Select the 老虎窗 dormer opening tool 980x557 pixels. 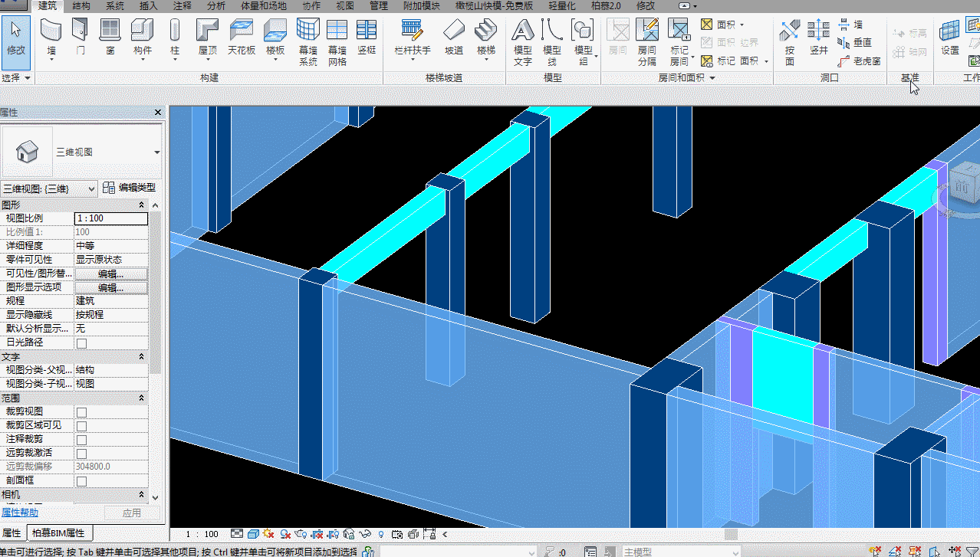click(860, 61)
